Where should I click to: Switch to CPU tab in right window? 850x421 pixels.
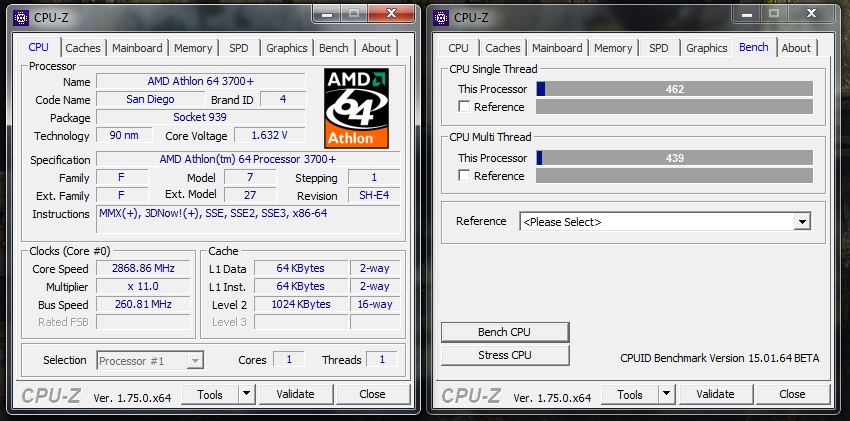[458, 48]
